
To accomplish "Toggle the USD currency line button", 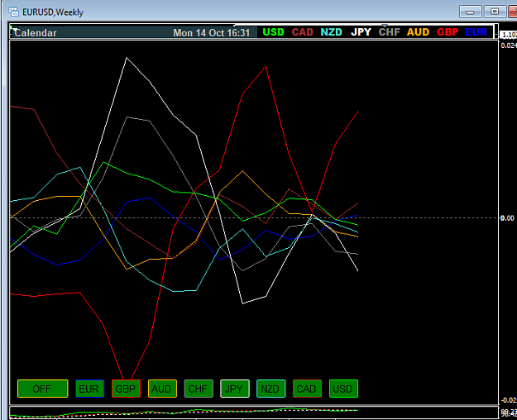I will pos(343,389).
